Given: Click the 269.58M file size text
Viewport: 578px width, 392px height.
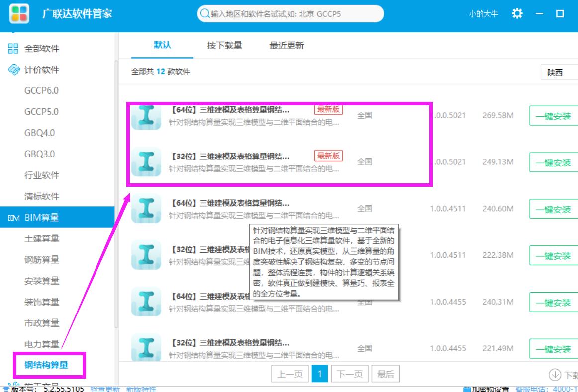Looking at the screenshot, I should (x=498, y=116).
